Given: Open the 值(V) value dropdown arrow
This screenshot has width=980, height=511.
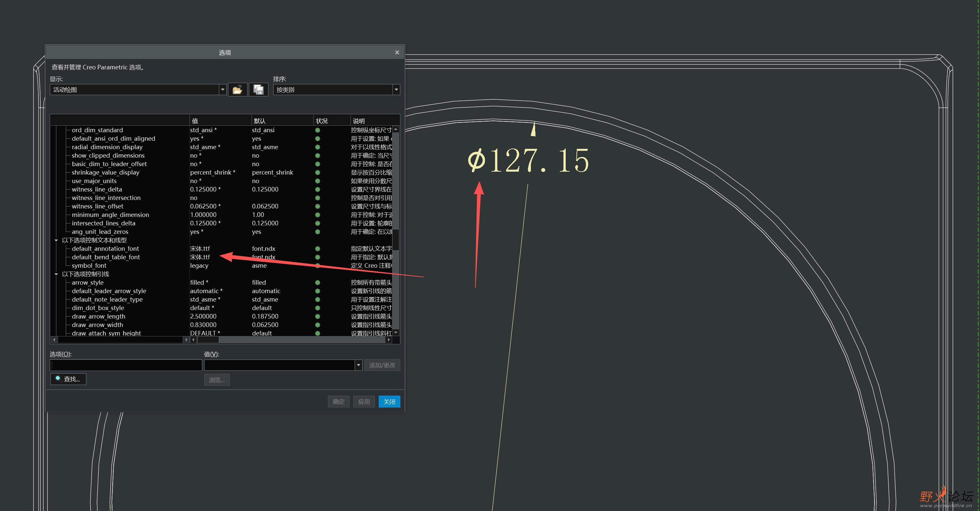Looking at the screenshot, I should [358, 365].
